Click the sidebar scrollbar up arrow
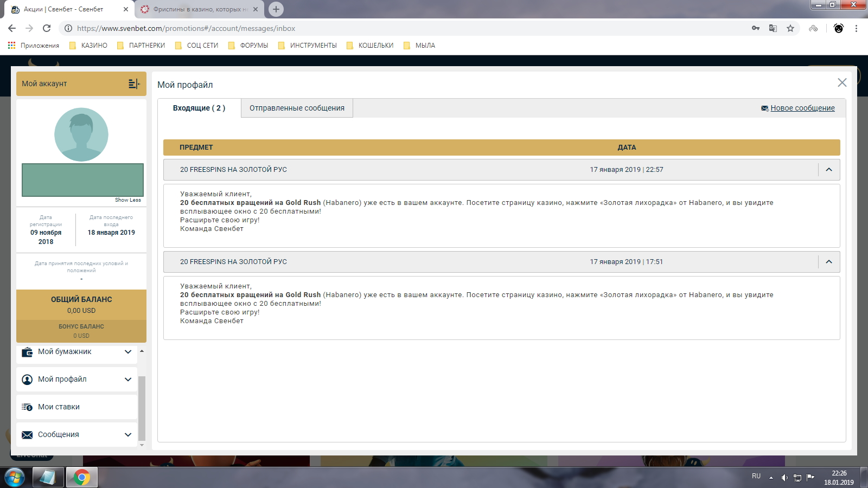 tap(142, 351)
